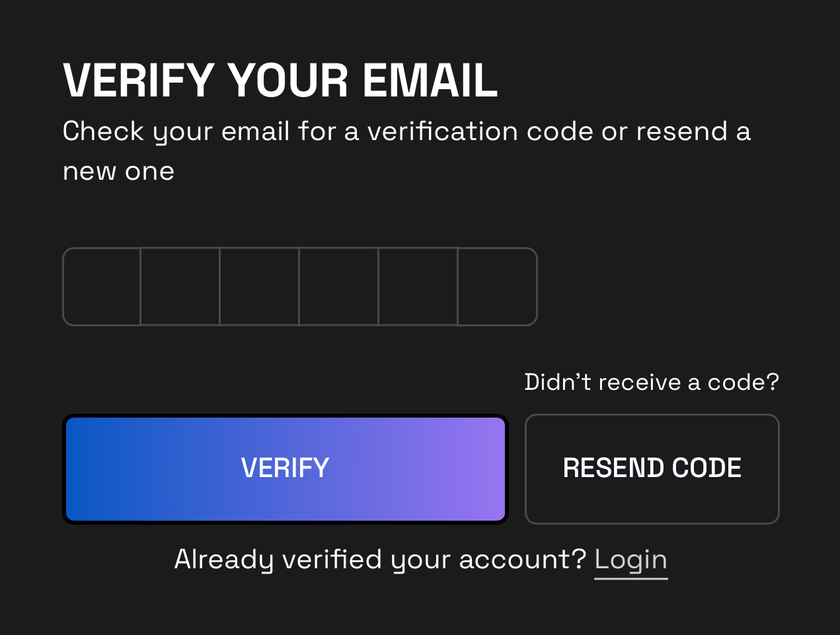Activate the gradient VERIFY button
The image size is (840, 635).
point(284,468)
